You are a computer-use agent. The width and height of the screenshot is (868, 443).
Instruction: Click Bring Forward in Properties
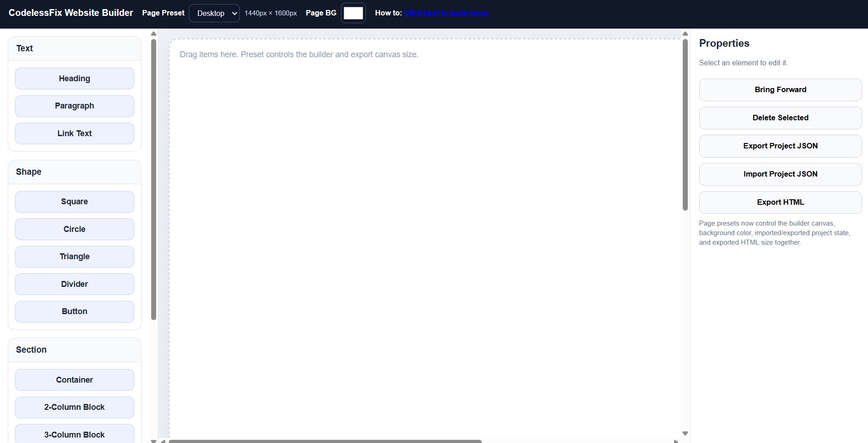pyautogui.click(x=780, y=89)
